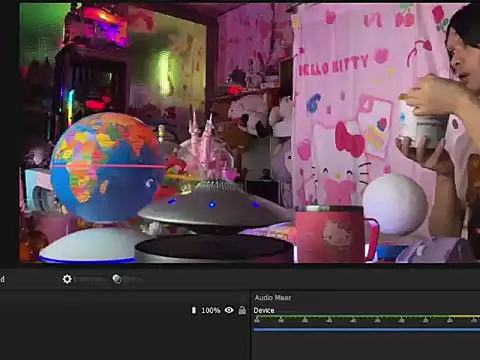This screenshot has height=360, width=480.
Task: Click the webcam preview video
Action: coord(249,133)
